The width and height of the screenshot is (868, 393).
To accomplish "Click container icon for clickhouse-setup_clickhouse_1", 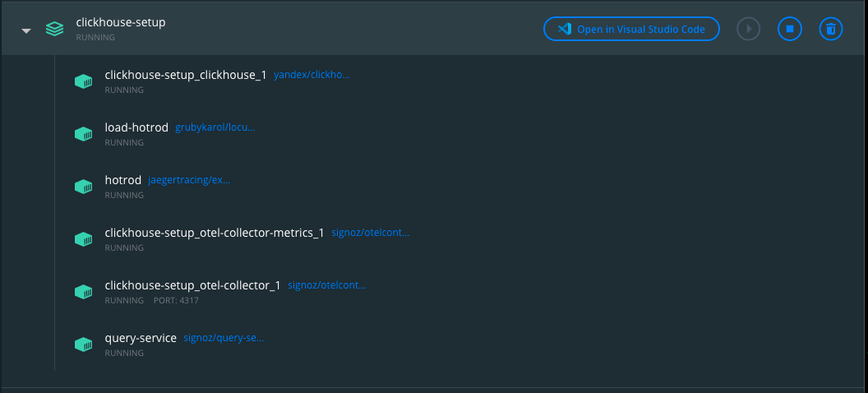I will click(x=83, y=81).
